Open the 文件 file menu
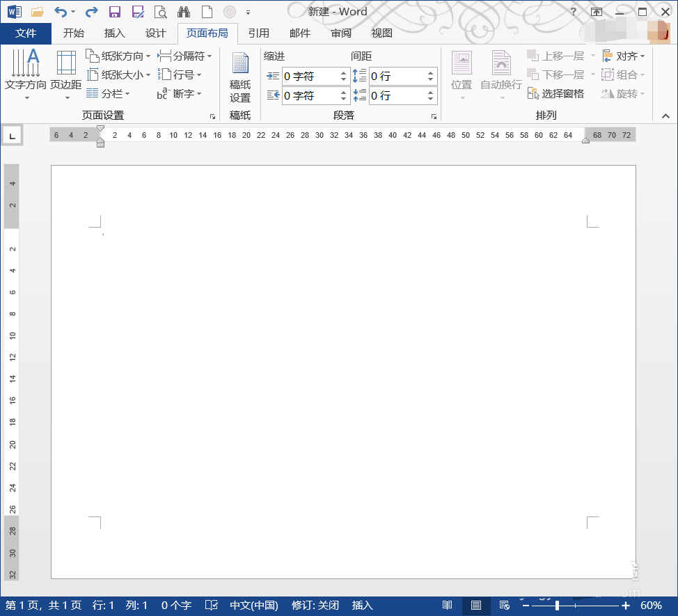 (26, 33)
